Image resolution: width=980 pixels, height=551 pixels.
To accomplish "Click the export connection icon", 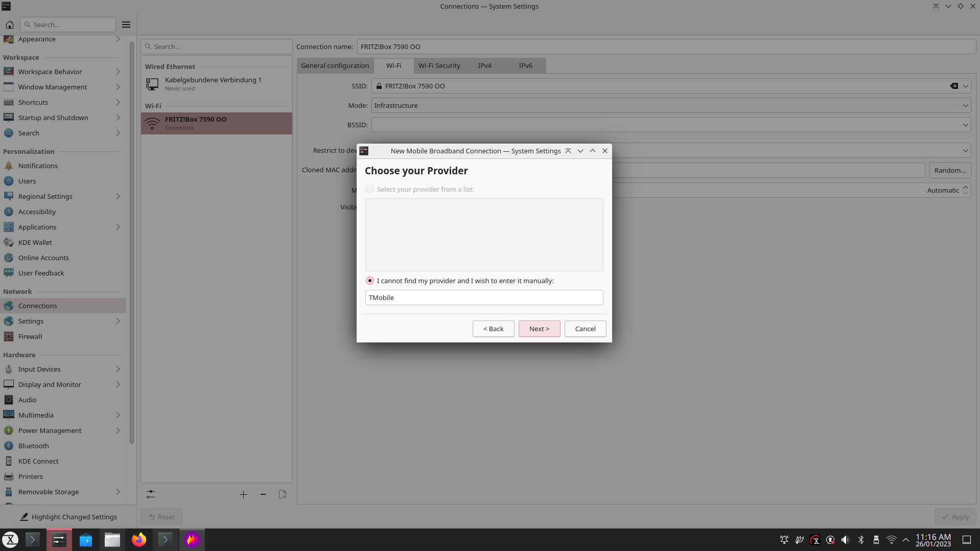I will 283,494.
